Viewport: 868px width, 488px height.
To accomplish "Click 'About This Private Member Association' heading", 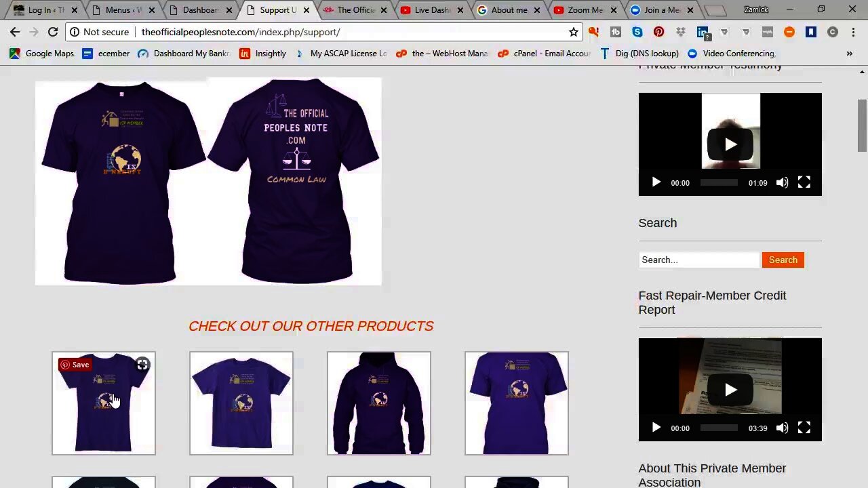I will coord(712,475).
